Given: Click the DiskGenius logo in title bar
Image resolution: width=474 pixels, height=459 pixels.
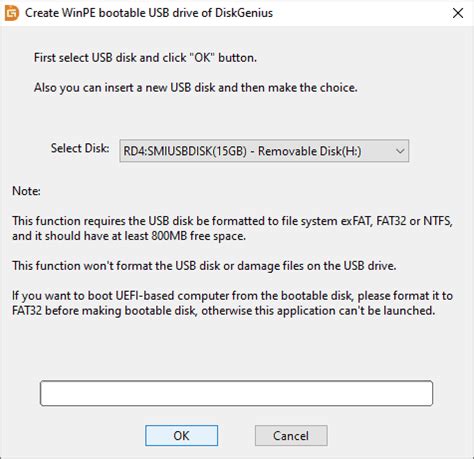Looking at the screenshot, I should coord(12,13).
